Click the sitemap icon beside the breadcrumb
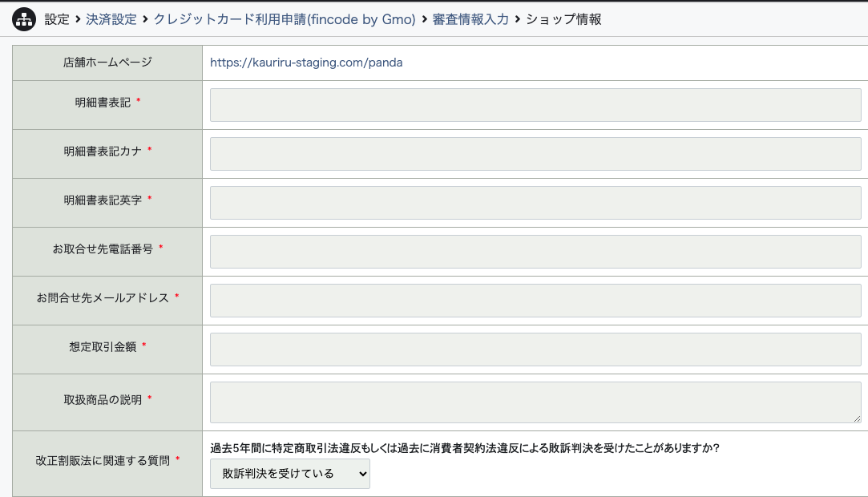This screenshot has height=497, width=868. (x=24, y=20)
